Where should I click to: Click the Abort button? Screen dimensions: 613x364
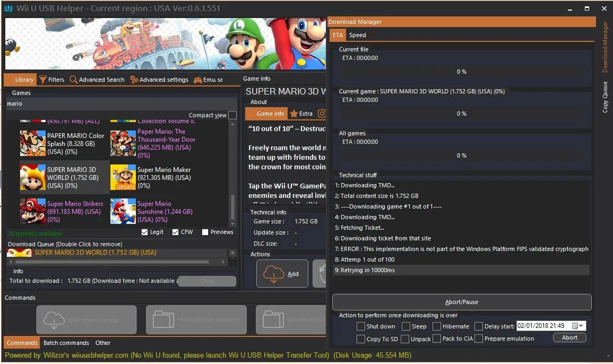[569, 337]
